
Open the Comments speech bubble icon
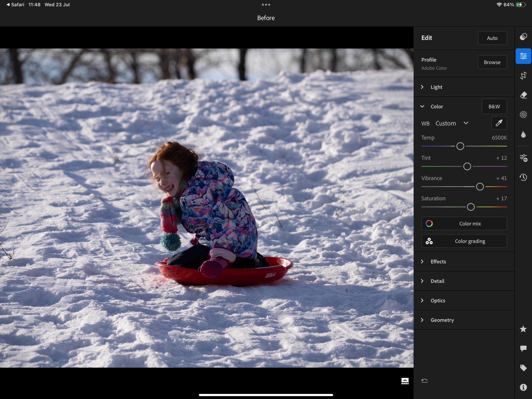tap(523, 348)
